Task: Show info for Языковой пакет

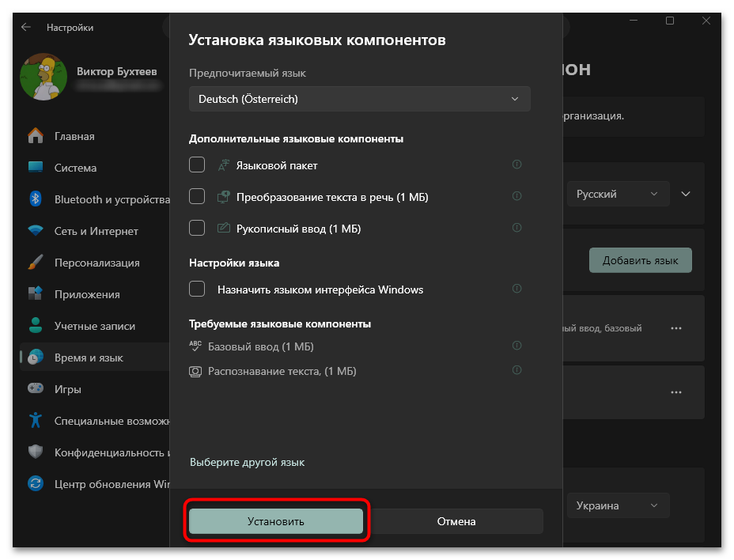Action: 516,165
